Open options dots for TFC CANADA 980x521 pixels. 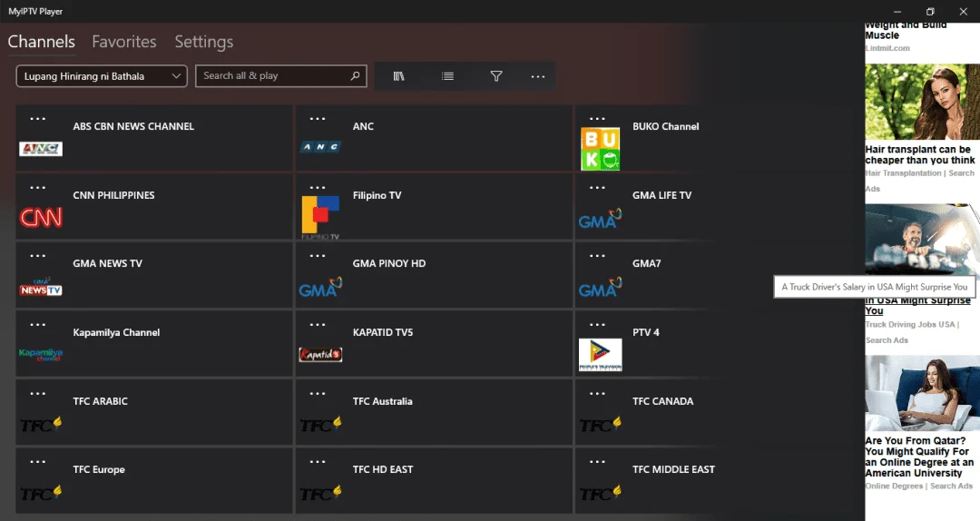[597, 393]
